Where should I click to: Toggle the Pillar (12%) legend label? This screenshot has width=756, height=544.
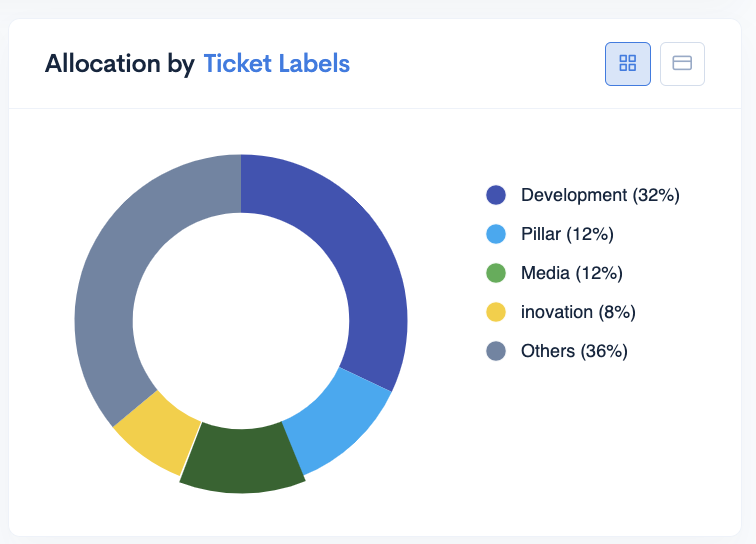pyautogui.click(x=567, y=234)
